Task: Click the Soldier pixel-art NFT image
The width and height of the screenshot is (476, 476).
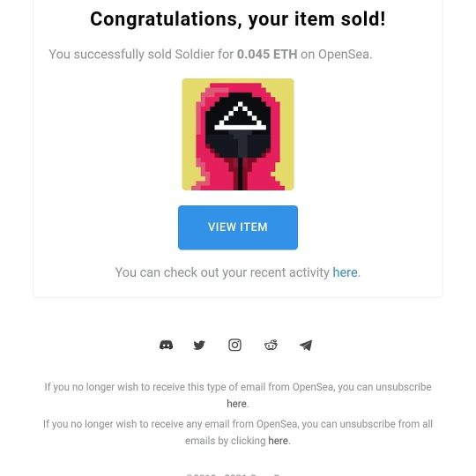Action: (238, 135)
